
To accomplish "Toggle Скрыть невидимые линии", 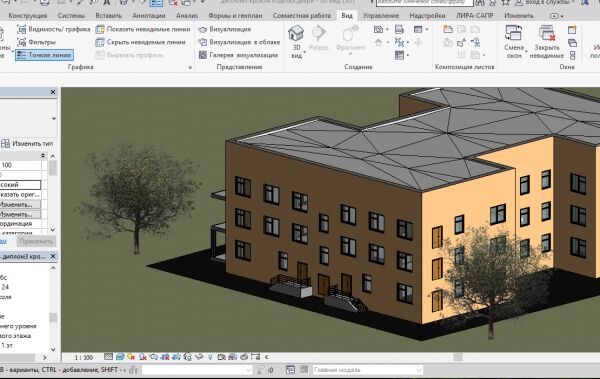I will [141, 42].
